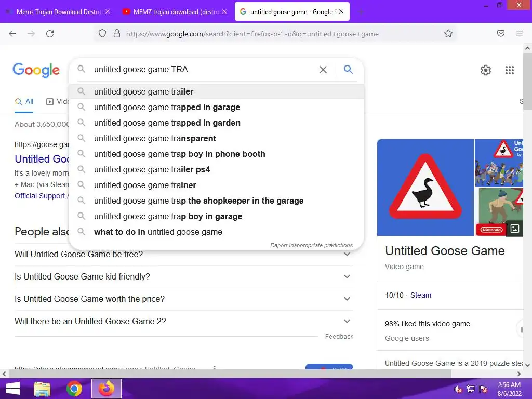Choose suggestion untitled goose game trailer ps4
This screenshot has height=399, width=532.
click(x=216, y=170)
